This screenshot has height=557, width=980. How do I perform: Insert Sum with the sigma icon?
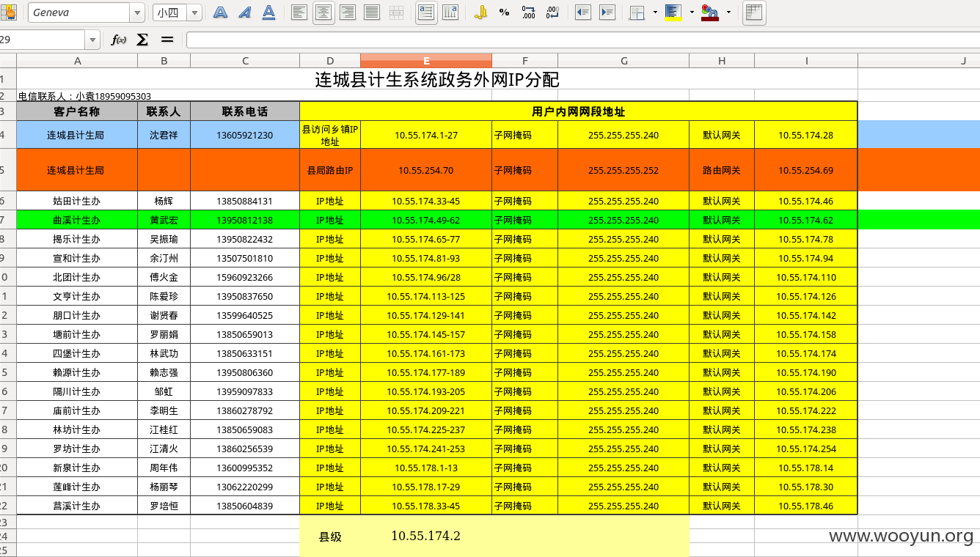[x=142, y=40]
